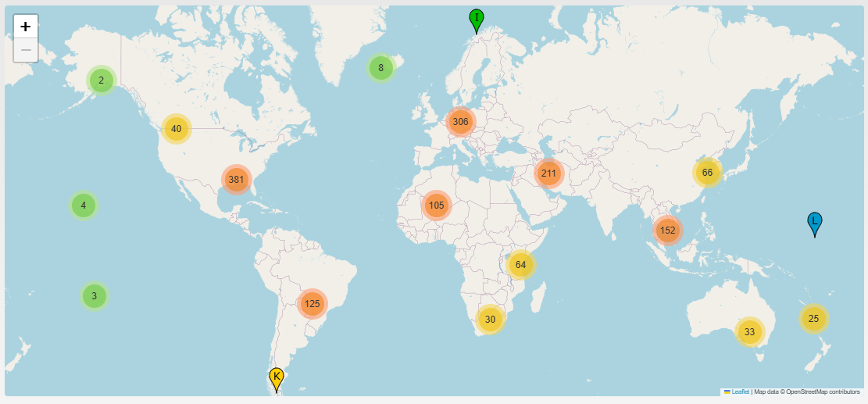Open the 211 cluster in the Middle East

point(548,173)
